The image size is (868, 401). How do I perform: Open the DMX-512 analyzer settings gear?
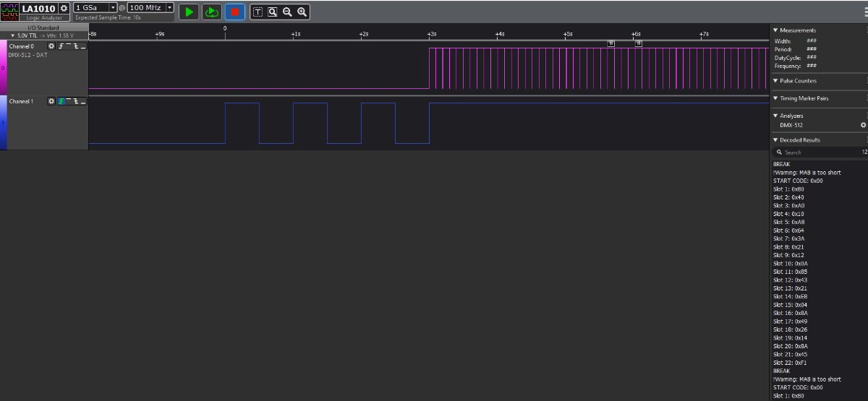863,125
